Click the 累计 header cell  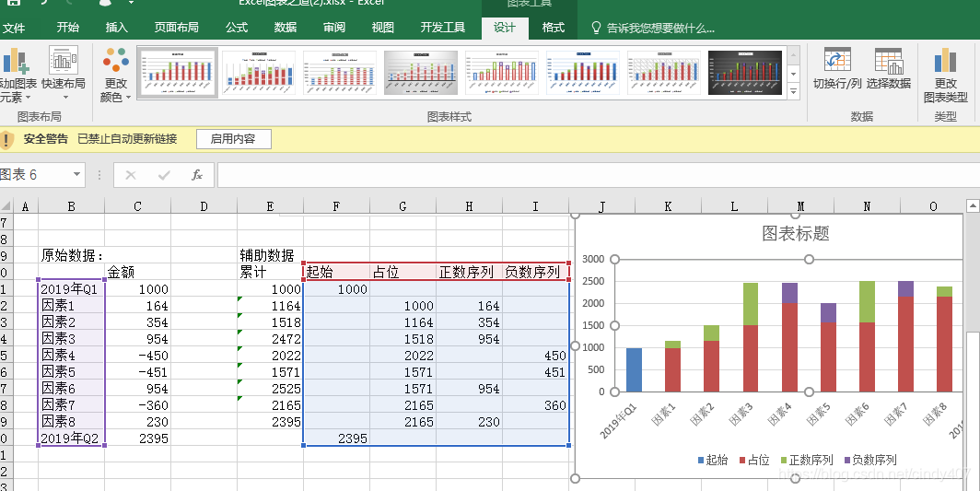pos(270,272)
